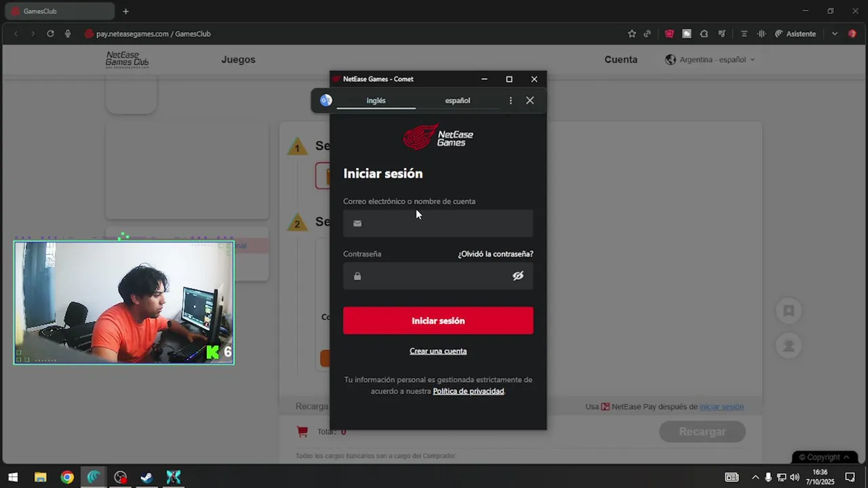Click the microphone icon beside reload
The width and height of the screenshot is (868, 488).
68,34
